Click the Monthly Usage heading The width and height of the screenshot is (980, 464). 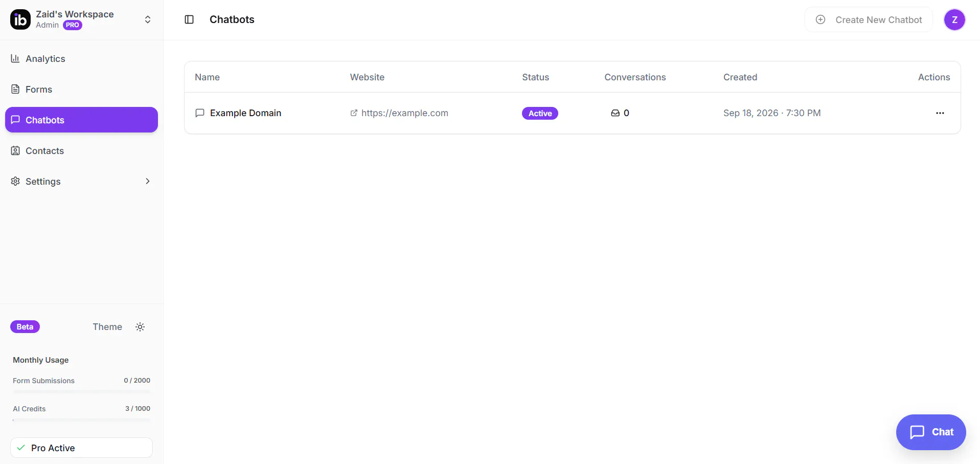click(x=41, y=360)
